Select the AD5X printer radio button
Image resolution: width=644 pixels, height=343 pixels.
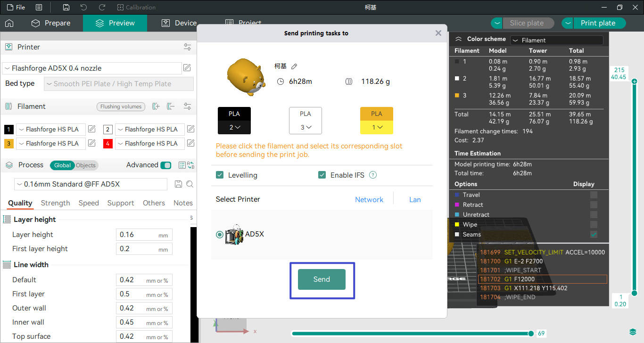pos(220,235)
